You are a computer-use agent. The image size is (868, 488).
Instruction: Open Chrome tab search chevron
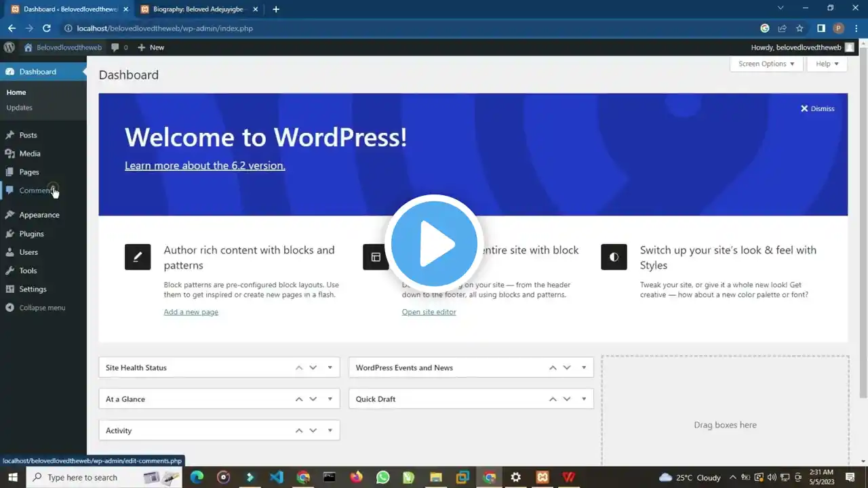[x=781, y=8]
